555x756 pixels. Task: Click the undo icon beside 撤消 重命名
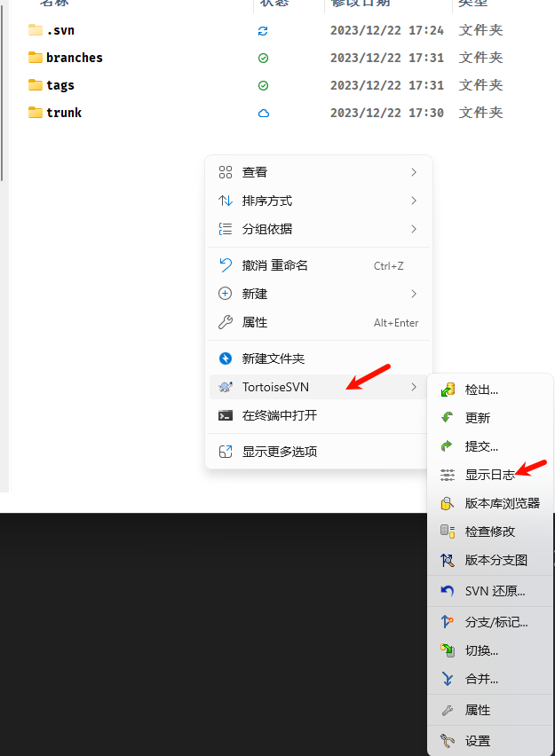point(226,264)
